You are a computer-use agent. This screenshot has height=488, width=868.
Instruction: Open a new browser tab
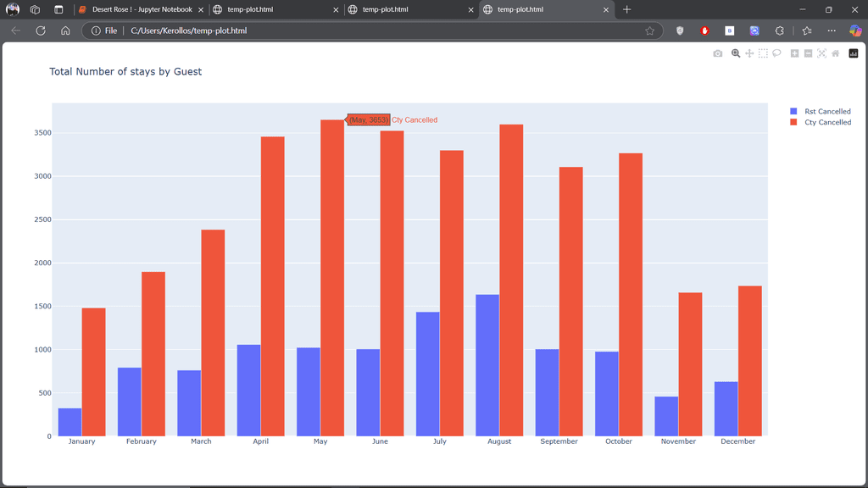click(626, 9)
